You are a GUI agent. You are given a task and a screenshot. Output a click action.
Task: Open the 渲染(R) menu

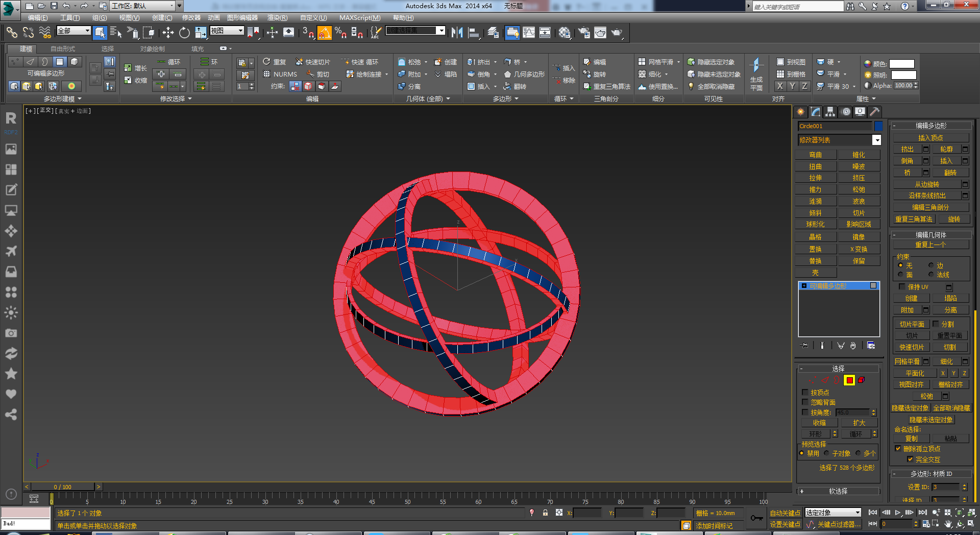click(x=277, y=18)
